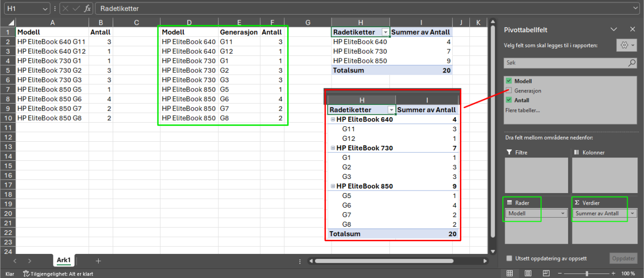The height and width of the screenshot is (278, 644).
Task: Select the Generasjon header cell E1
Action: click(239, 32)
